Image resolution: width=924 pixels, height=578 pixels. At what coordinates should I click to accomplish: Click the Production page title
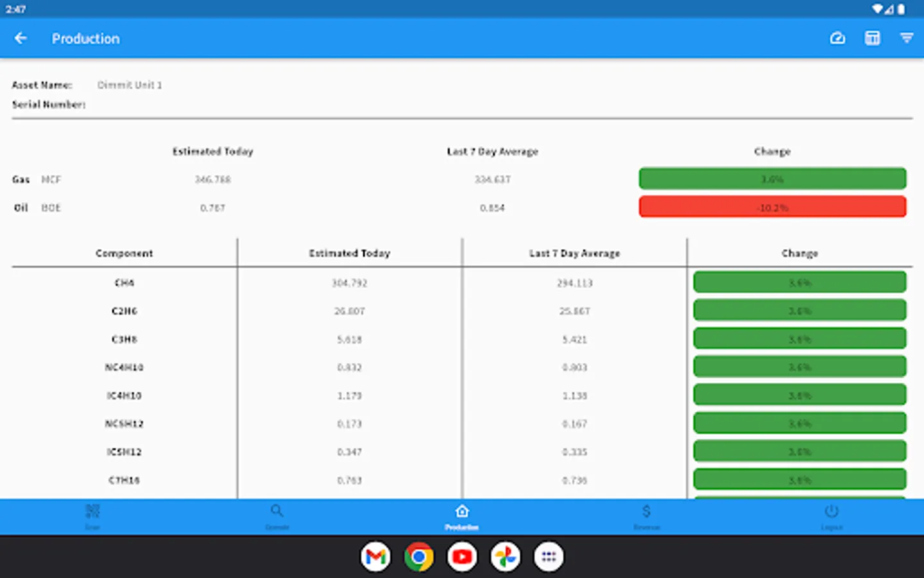86,39
